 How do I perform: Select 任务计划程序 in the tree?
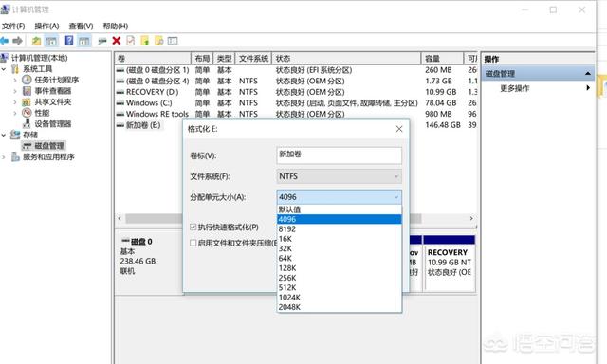click(x=57, y=80)
